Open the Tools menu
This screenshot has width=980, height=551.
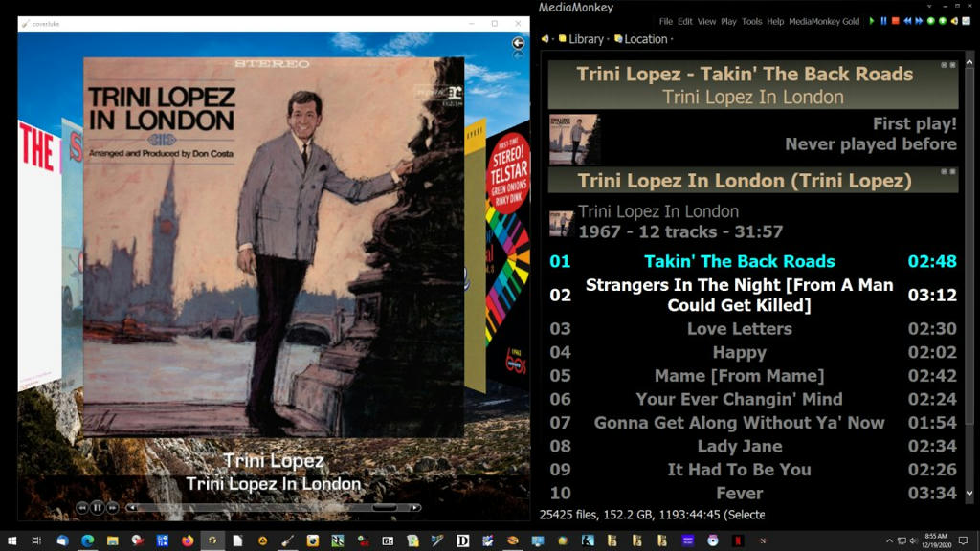click(751, 21)
